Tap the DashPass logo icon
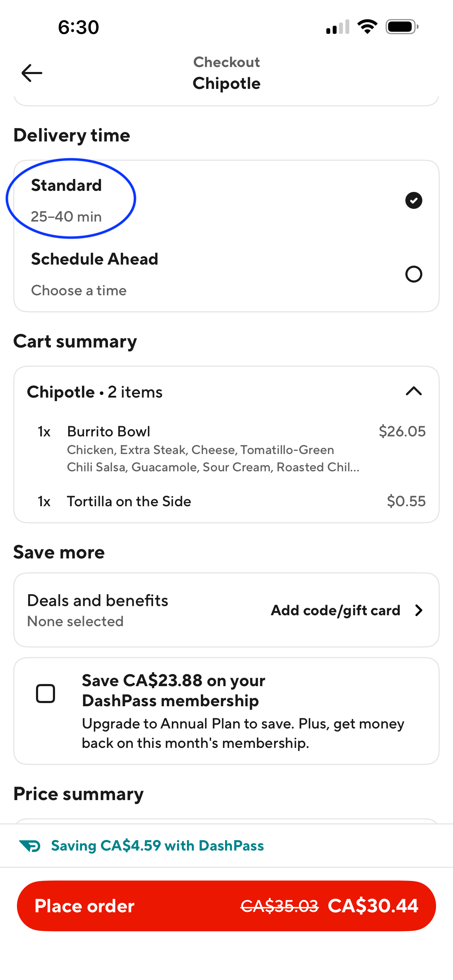Image resolution: width=453 pixels, height=980 pixels. coord(30,846)
